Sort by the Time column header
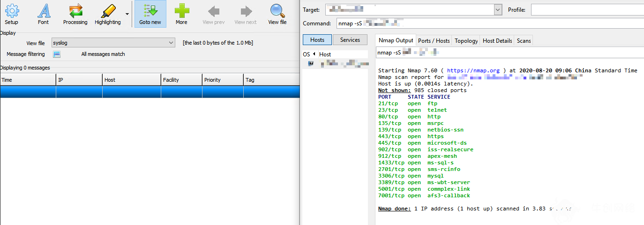The height and width of the screenshot is (225, 644). click(x=28, y=80)
